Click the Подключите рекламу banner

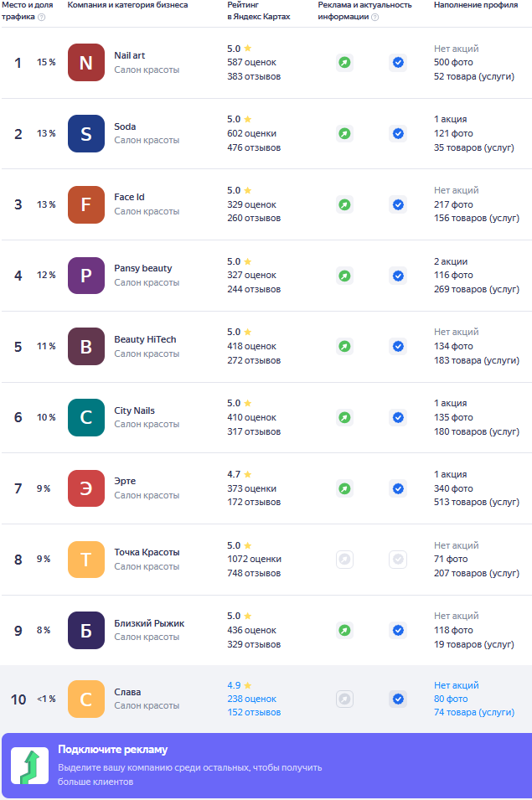(266, 766)
